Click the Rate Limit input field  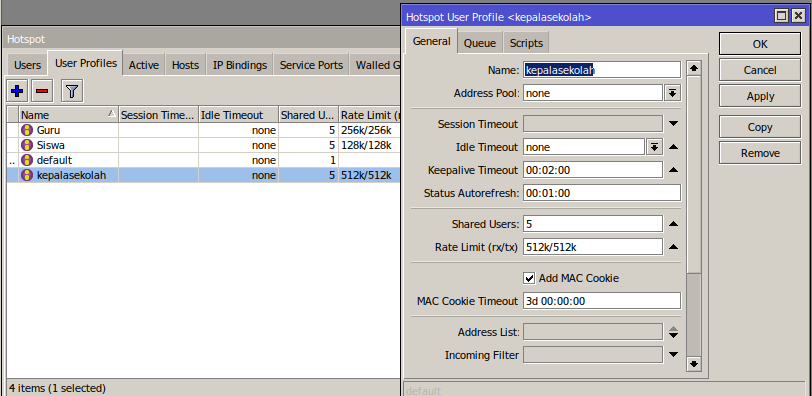point(593,247)
